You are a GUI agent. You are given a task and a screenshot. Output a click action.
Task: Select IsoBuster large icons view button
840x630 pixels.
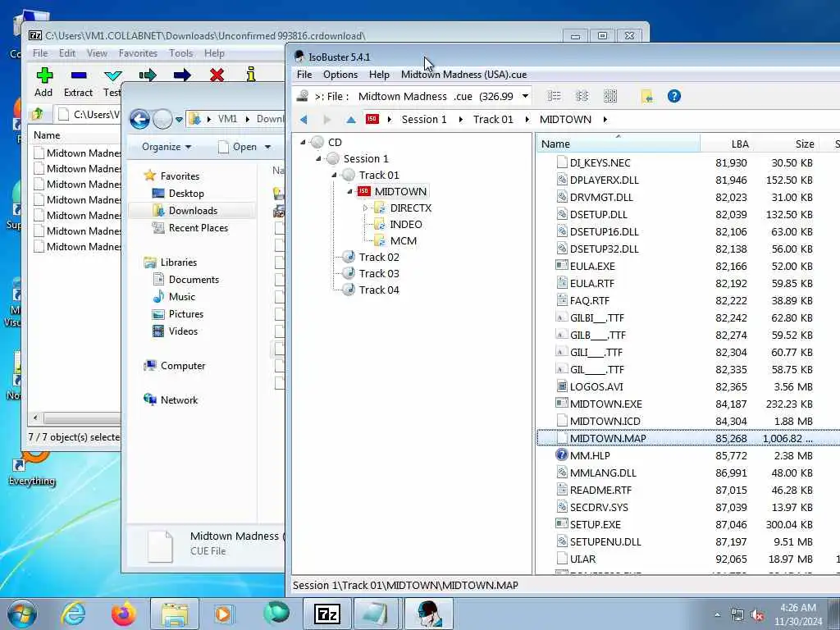pyautogui.click(x=610, y=97)
